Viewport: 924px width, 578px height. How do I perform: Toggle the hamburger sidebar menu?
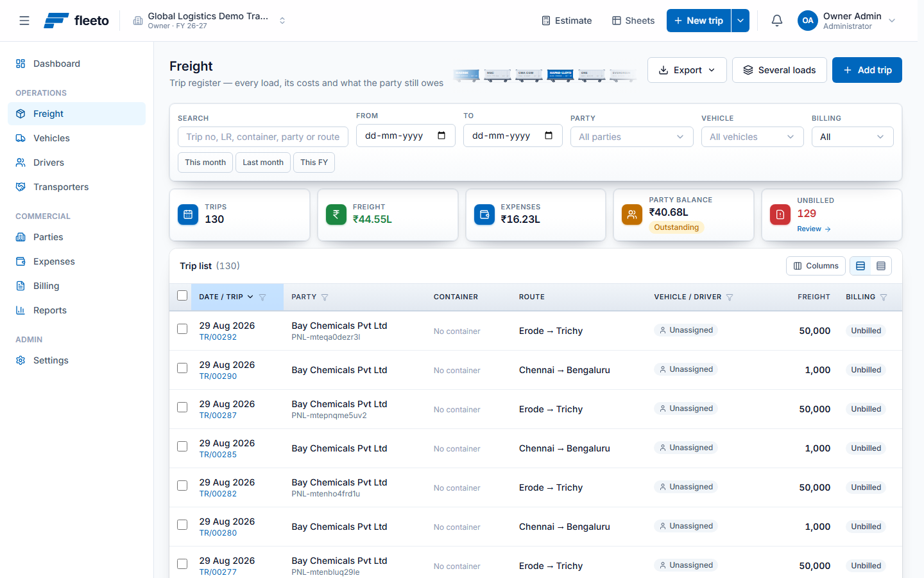coord(24,21)
